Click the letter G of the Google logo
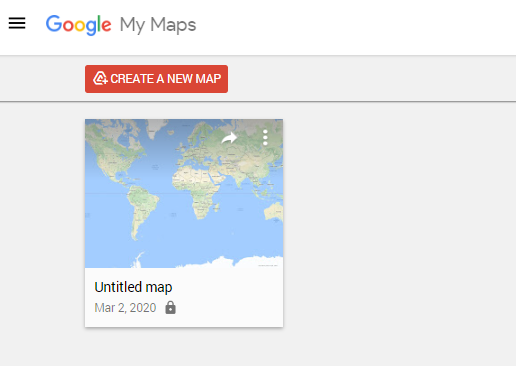Viewport: 516px width, 366px height. (53, 24)
